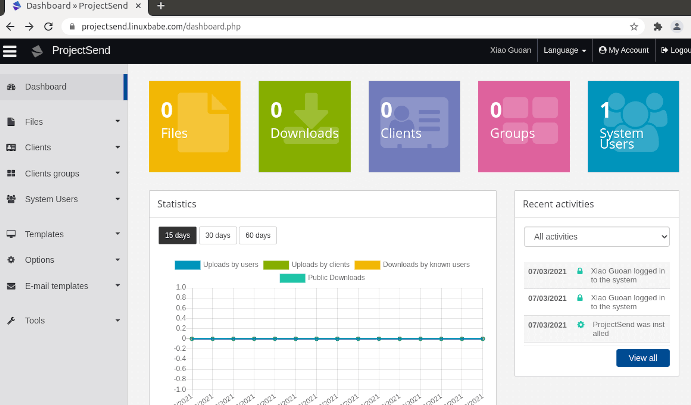Click the View all button
Viewport: 691px width, 405px height.
click(642, 357)
